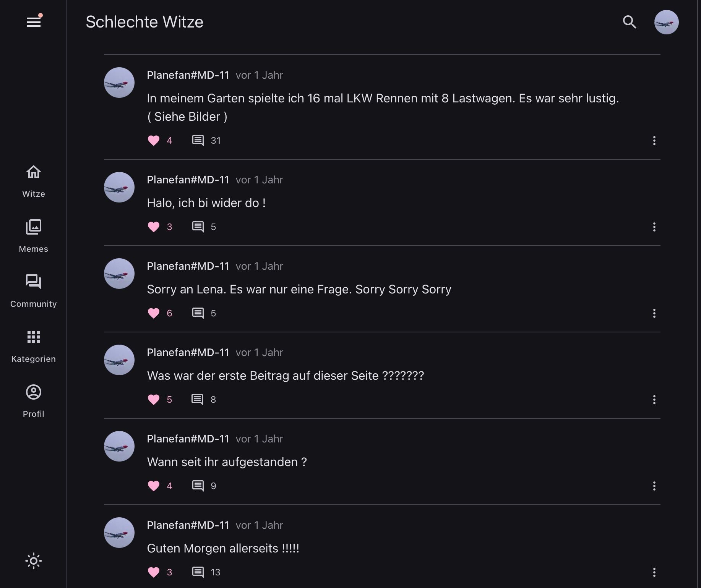Viewport: 701px width, 588px height.
Task: Switch to the Community section
Action: pyautogui.click(x=34, y=291)
